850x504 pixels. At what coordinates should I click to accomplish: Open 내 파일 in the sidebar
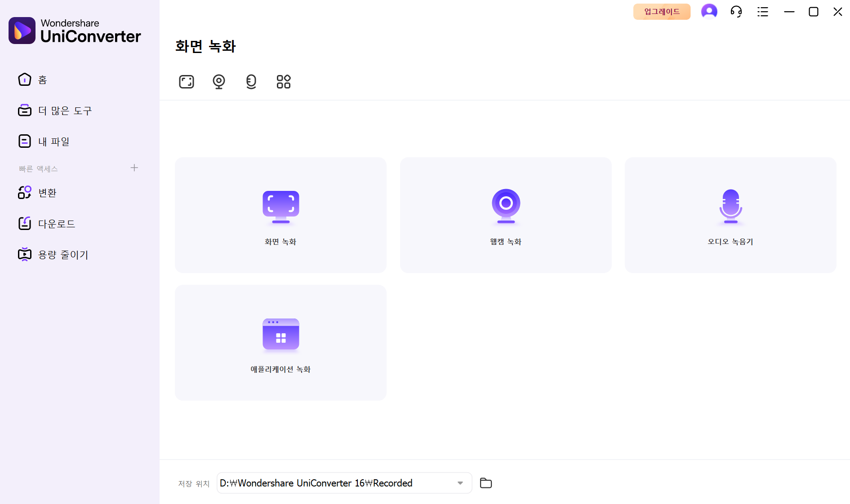pyautogui.click(x=53, y=142)
